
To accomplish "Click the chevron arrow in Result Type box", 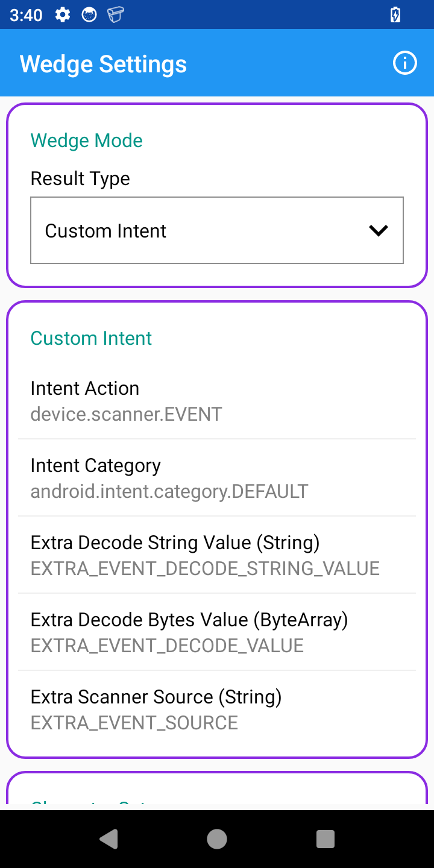I will click(378, 230).
